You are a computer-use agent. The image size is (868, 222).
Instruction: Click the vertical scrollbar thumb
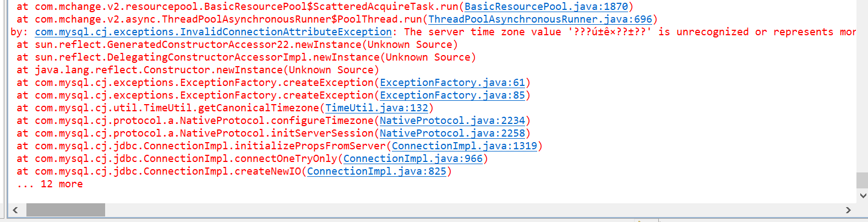(x=862, y=180)
